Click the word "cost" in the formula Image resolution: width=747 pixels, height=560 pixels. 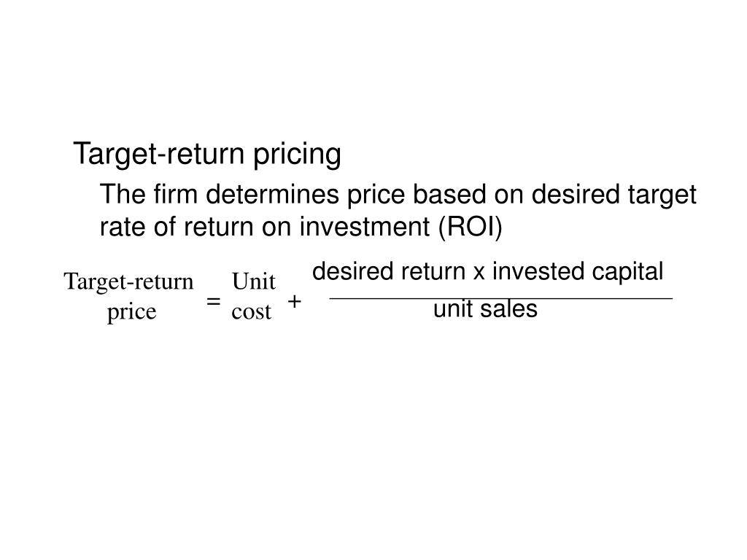(x=251, y=312)
